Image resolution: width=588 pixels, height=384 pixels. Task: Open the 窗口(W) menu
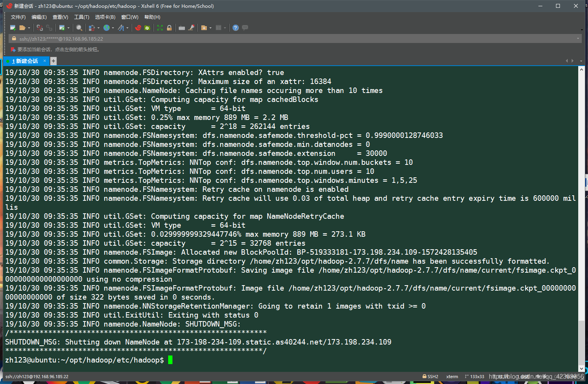pyautogui.click(x=130, y=17)
